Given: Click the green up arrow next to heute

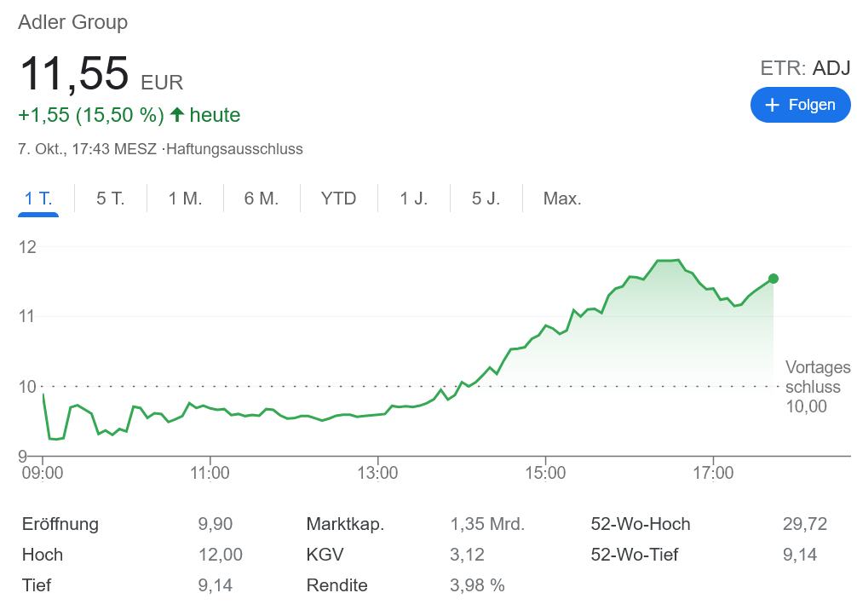Looking at the screenshot, I should [177, 114].
